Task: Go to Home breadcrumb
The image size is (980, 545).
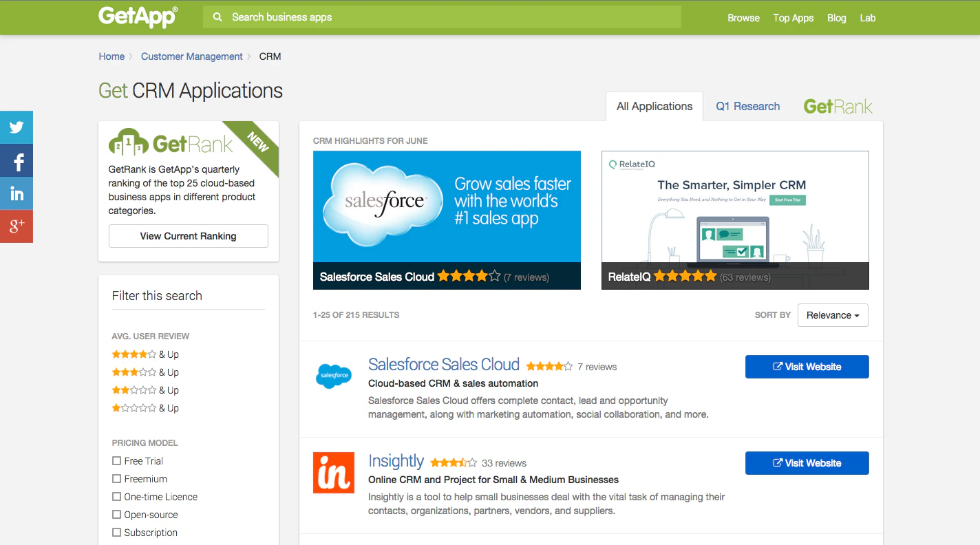Action: [111, 56]
